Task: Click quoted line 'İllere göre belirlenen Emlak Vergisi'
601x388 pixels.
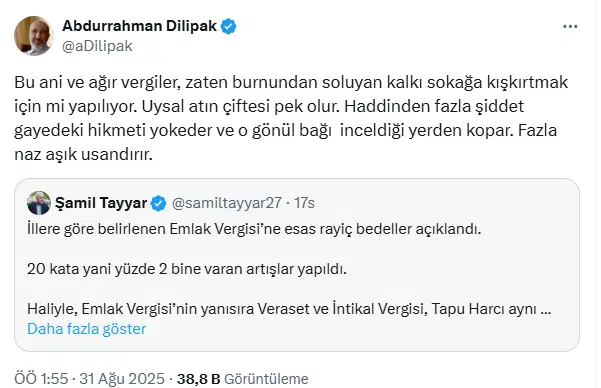Action: click(x=254, y=229)
